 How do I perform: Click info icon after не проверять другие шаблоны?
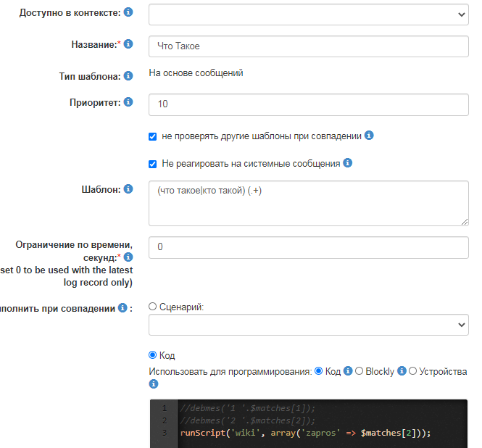point(369,136)
